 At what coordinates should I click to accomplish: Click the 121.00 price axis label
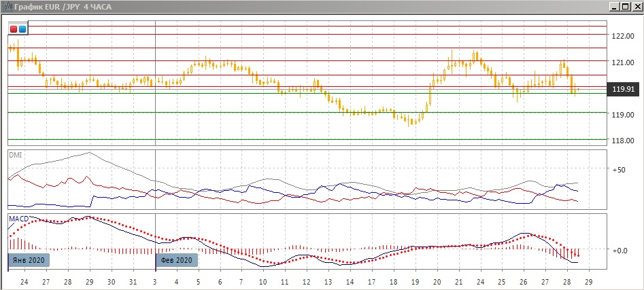point(623,62)
